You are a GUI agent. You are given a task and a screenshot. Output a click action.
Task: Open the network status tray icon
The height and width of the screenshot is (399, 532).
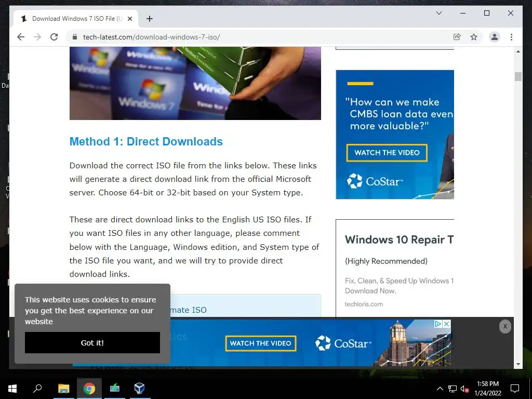coord(453,389)
